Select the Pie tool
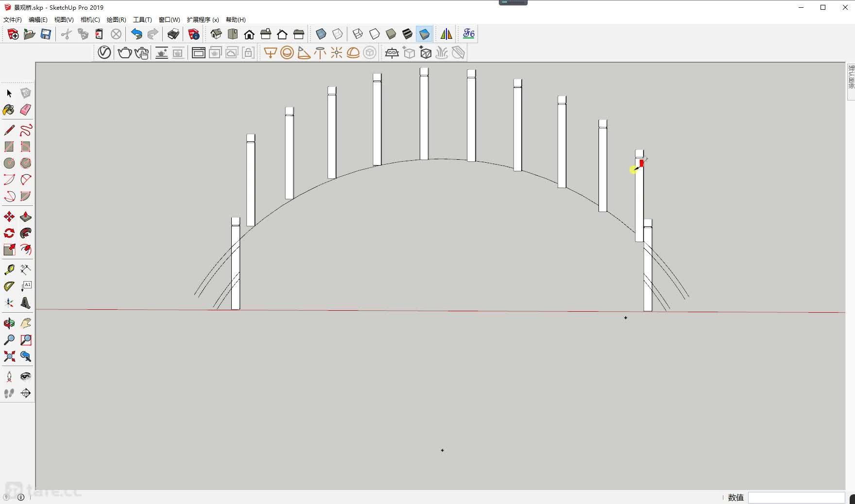 click(26, 196)
